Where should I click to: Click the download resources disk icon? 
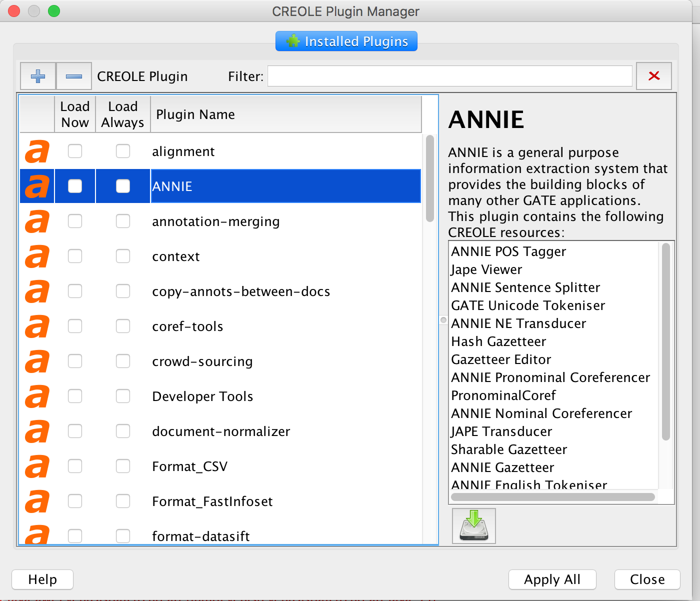tap(473, 525)
